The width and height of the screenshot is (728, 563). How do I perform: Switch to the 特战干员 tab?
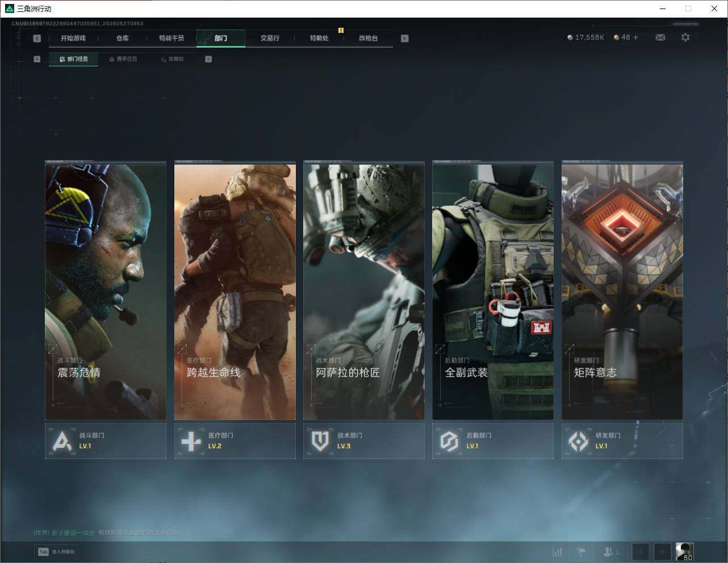click(171, 38)
